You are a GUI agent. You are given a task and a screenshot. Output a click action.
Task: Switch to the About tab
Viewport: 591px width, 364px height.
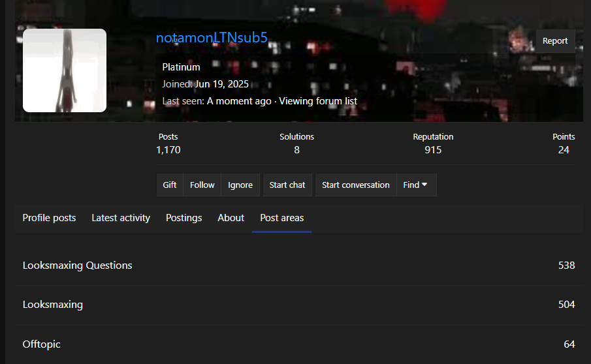pos(231,218)
